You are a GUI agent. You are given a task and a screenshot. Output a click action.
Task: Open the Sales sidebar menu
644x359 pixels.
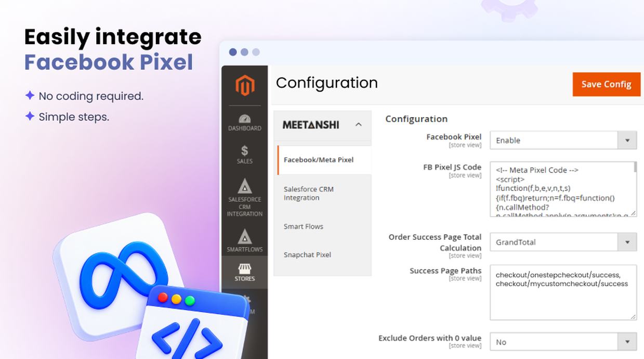pyautogui.click(x=245, y=155)
